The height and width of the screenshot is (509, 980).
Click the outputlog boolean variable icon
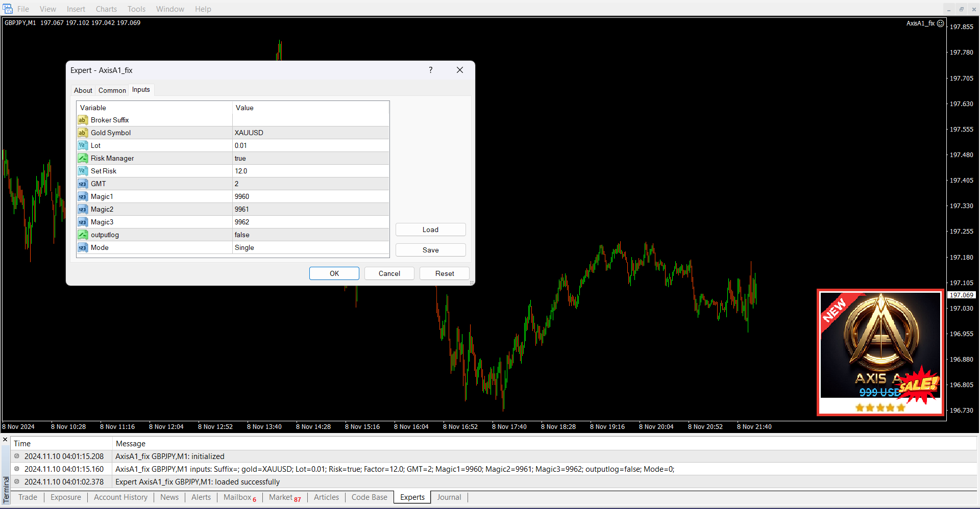[x=82, y=235]
